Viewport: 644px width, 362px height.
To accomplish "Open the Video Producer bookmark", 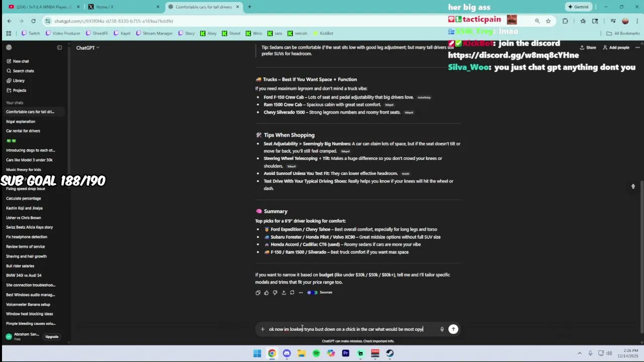I will pos(63,34).
